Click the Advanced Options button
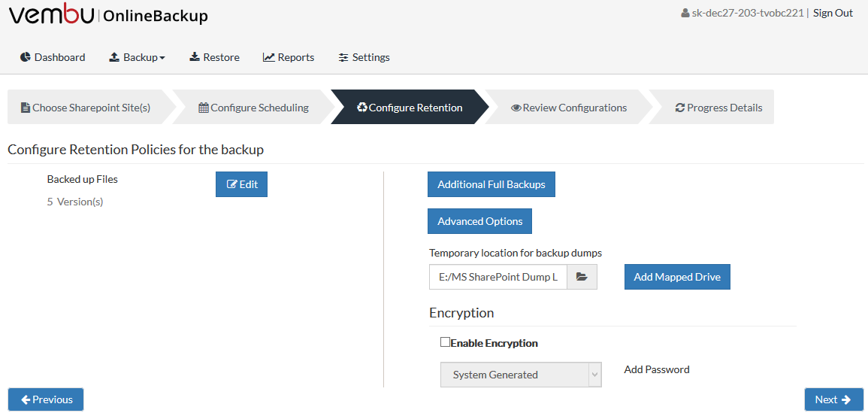This screenshot has height=416, width=868. [479, 221]
